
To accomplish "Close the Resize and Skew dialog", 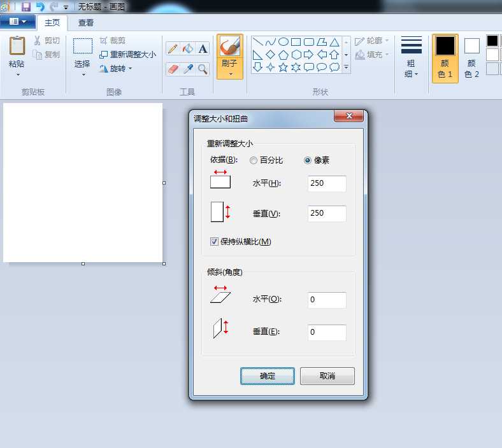I will 348,116.
